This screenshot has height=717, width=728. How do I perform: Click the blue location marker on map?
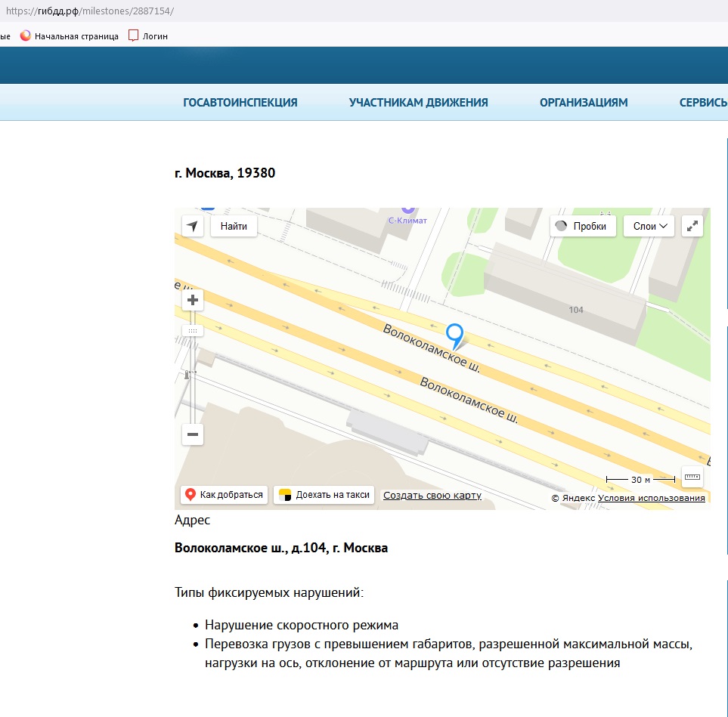[454, 334]
